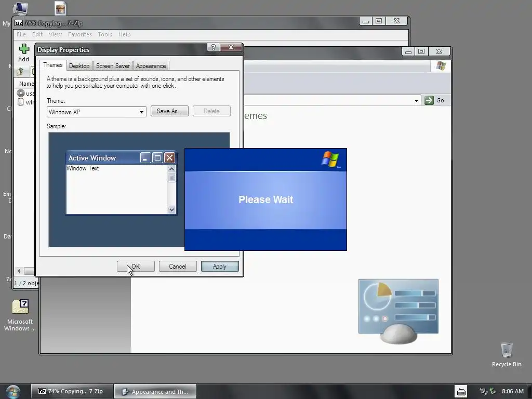Open the Start menu orb

click(13, 392)
